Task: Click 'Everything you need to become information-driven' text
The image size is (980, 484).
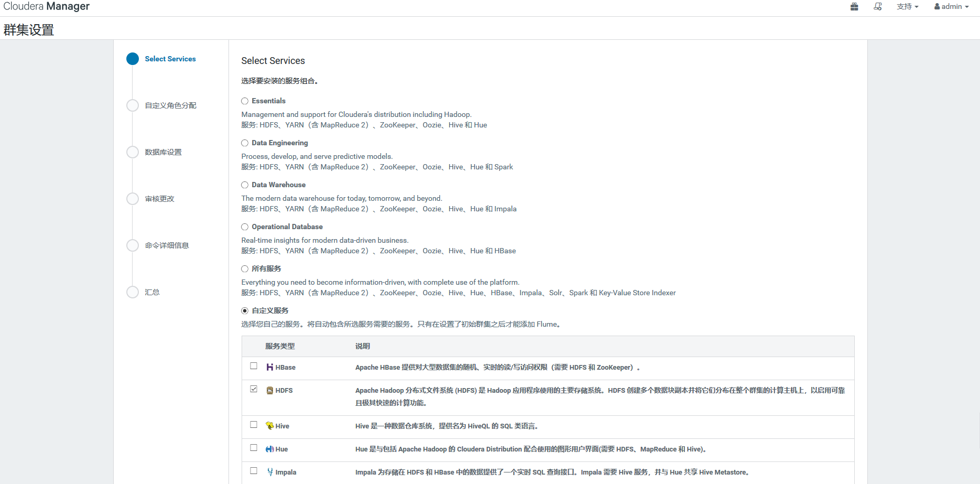Action: point(380,282)
